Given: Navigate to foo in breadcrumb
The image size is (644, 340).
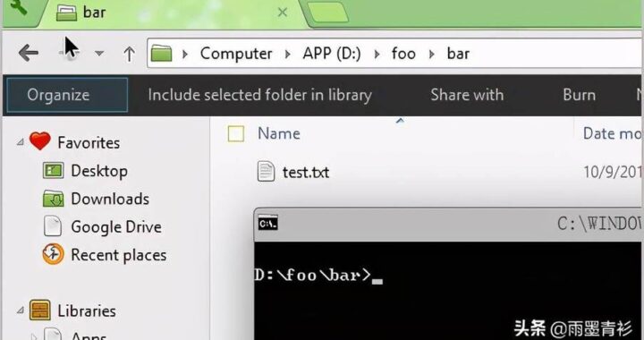Looking at the screenshot, I should (403, 54).
